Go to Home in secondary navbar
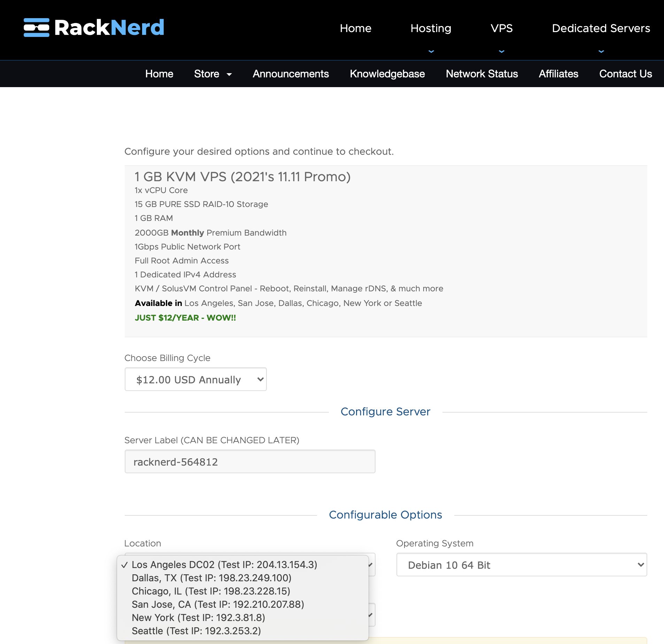The height and width of the screenshot is (644, 664). tap(159, 74)
